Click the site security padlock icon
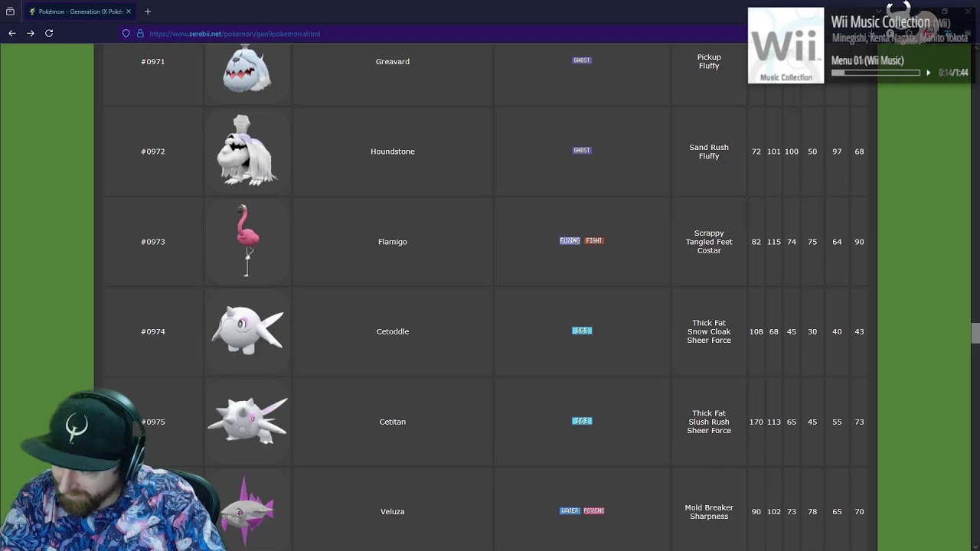Viewport: 980px width, 551px height. pos(140,34)
